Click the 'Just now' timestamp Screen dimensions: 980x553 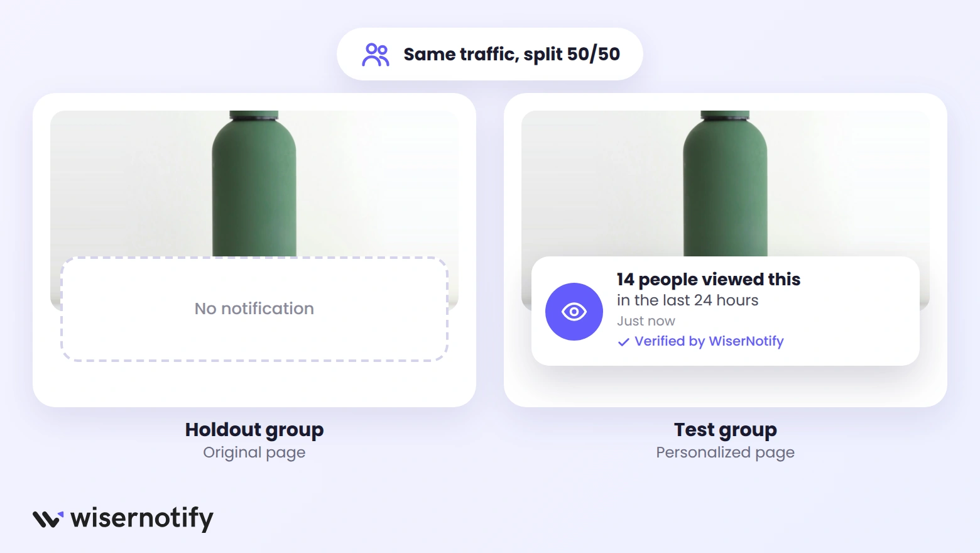click(646, 321)
